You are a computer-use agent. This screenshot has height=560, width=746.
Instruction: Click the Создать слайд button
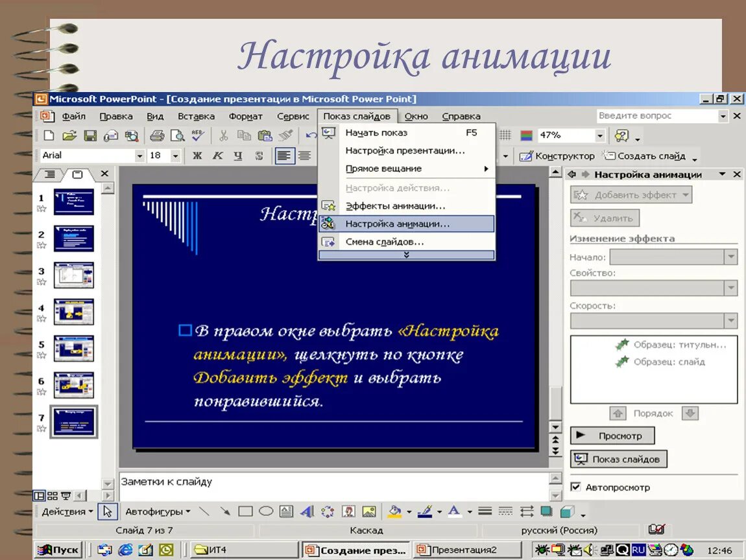(645, 156)
